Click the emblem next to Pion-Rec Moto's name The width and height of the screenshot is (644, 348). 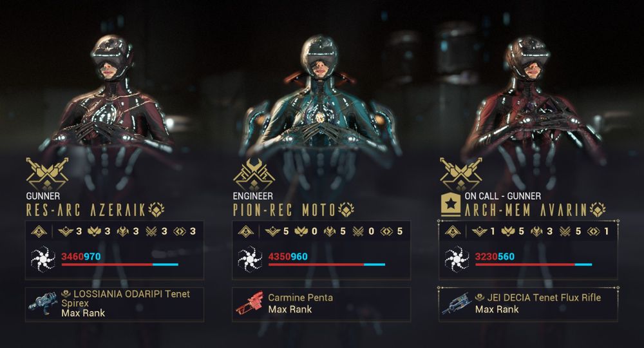(x=346, y=210)
